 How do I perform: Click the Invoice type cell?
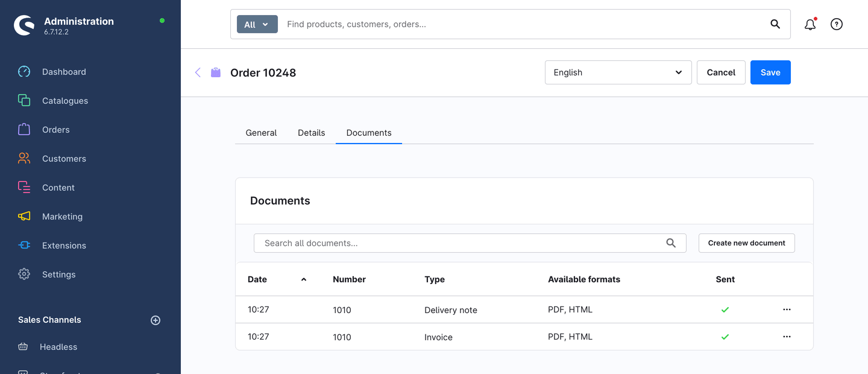[x=438, y=337]
